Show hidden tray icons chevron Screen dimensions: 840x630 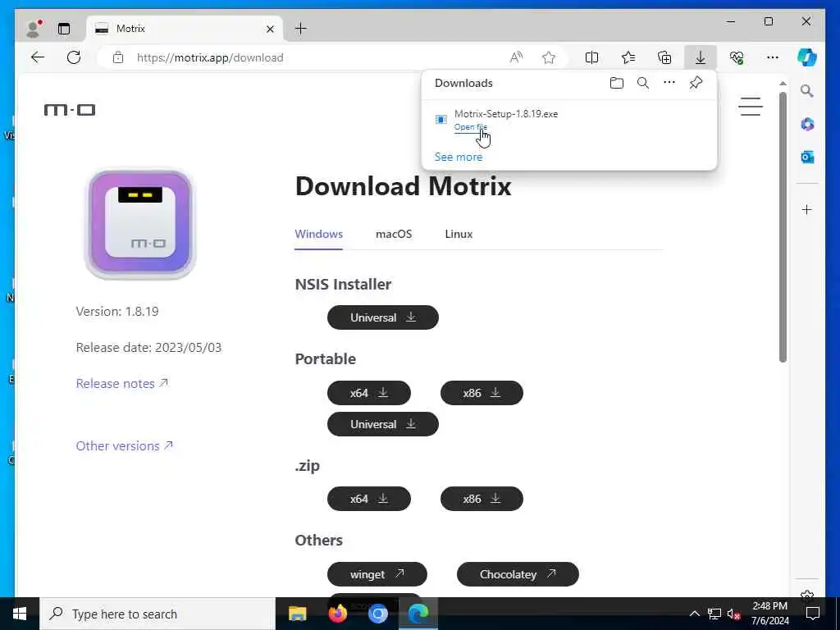pyautogui.click(x=694, y=614)
